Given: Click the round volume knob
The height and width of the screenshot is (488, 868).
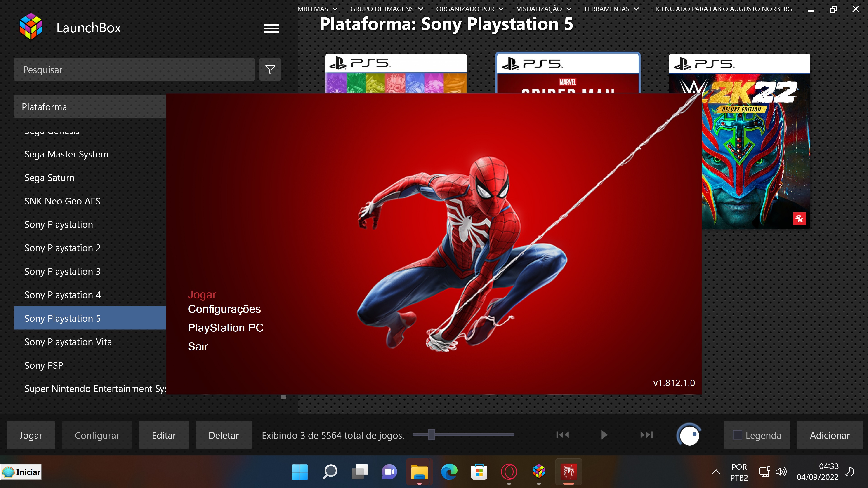Looking at the screenshot, I should (x=689, y=435).
